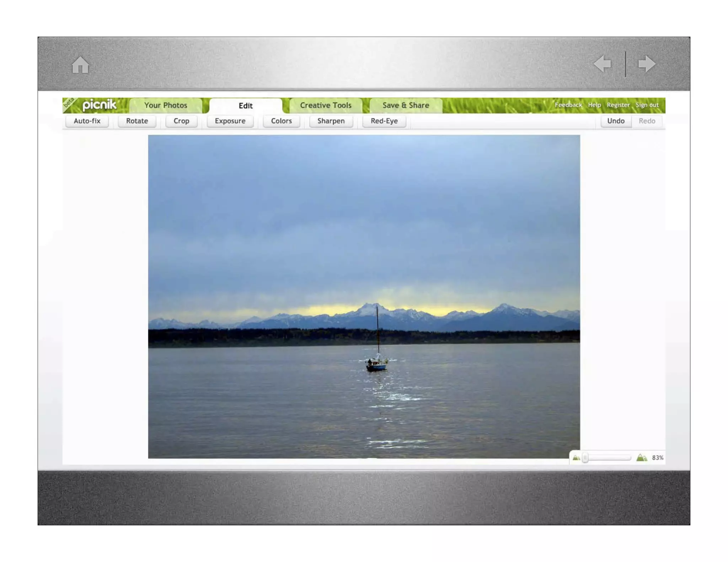
Task: Select the Edit tab
Action: 246,106
